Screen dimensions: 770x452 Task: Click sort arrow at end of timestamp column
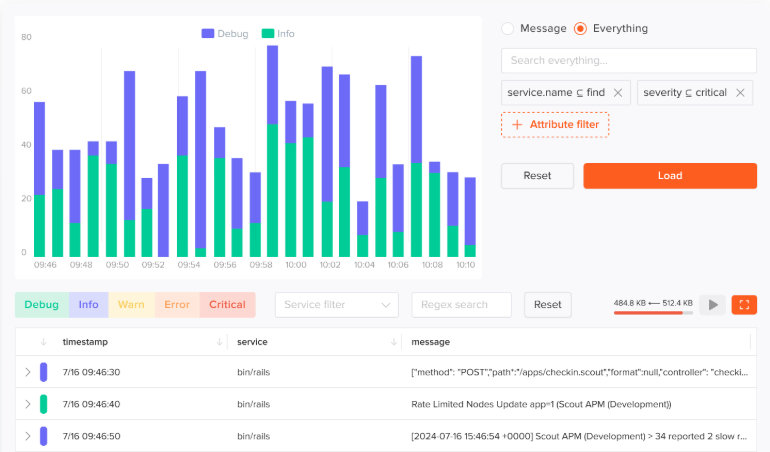(x=219, y=342)
